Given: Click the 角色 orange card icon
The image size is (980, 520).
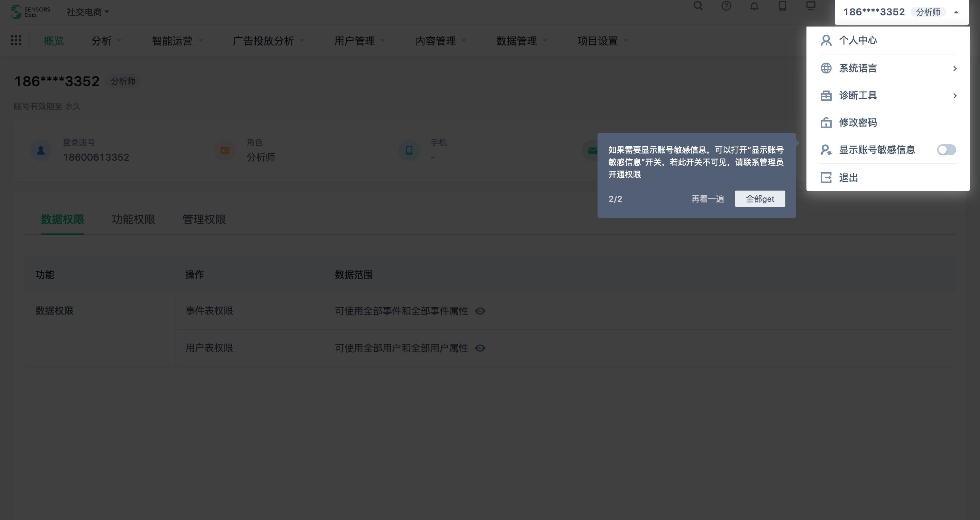Looking at the screenshot, I should 225,150.
